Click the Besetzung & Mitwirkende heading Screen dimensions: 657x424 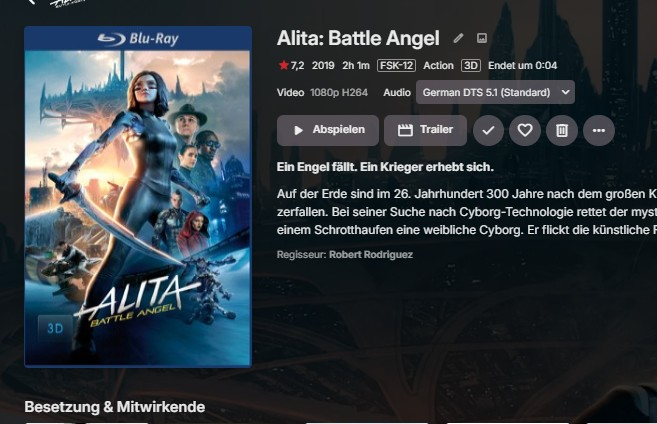tap(115, 407)
